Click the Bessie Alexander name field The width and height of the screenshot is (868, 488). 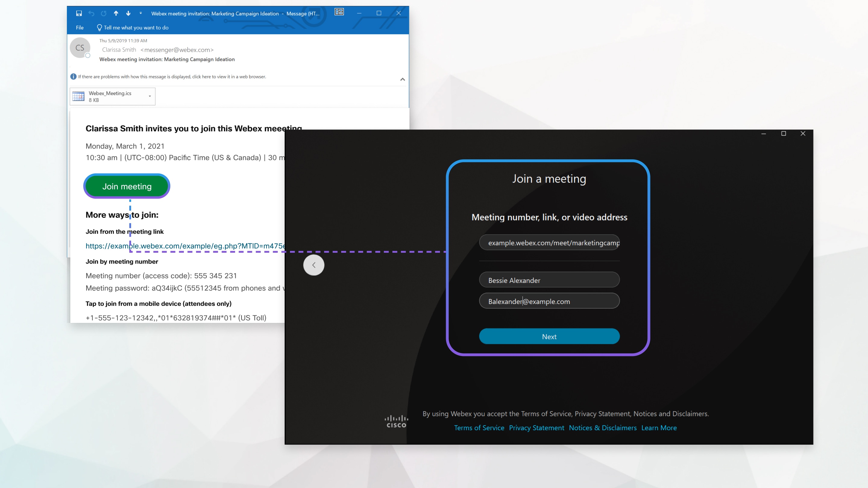[549, 280]
